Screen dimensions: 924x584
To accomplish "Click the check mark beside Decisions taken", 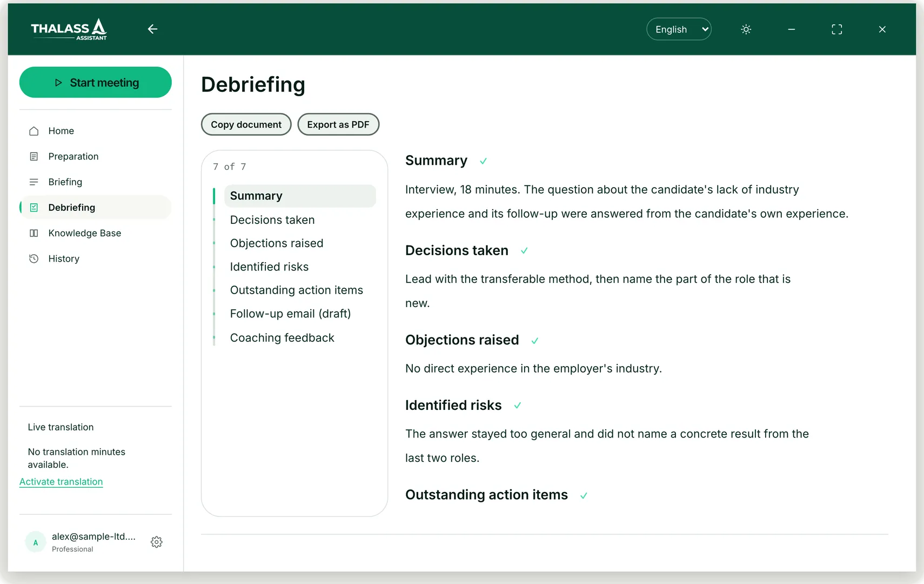I will (x=524, y=251).
